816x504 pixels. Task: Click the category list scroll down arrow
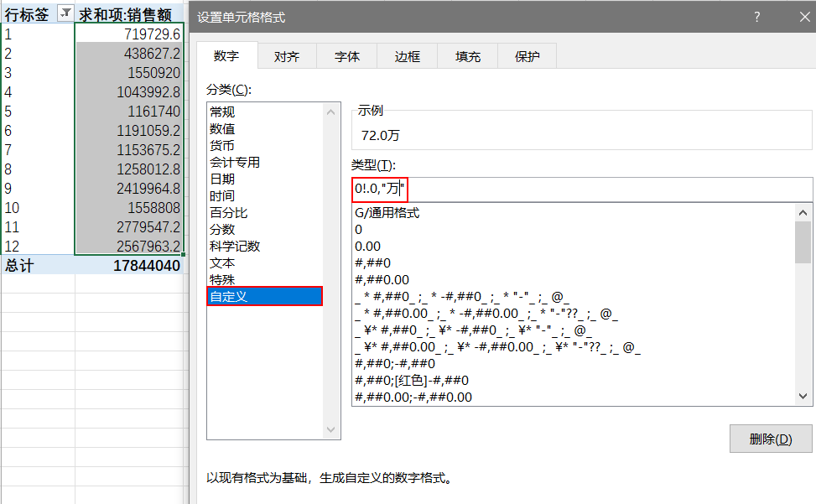click(330, 429)
